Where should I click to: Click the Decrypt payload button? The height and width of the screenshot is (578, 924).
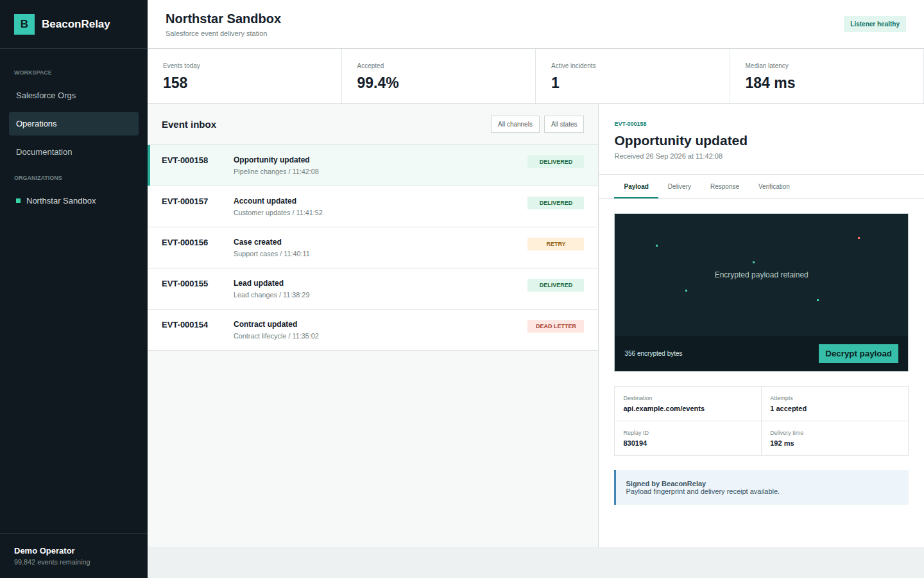[859, 354]
